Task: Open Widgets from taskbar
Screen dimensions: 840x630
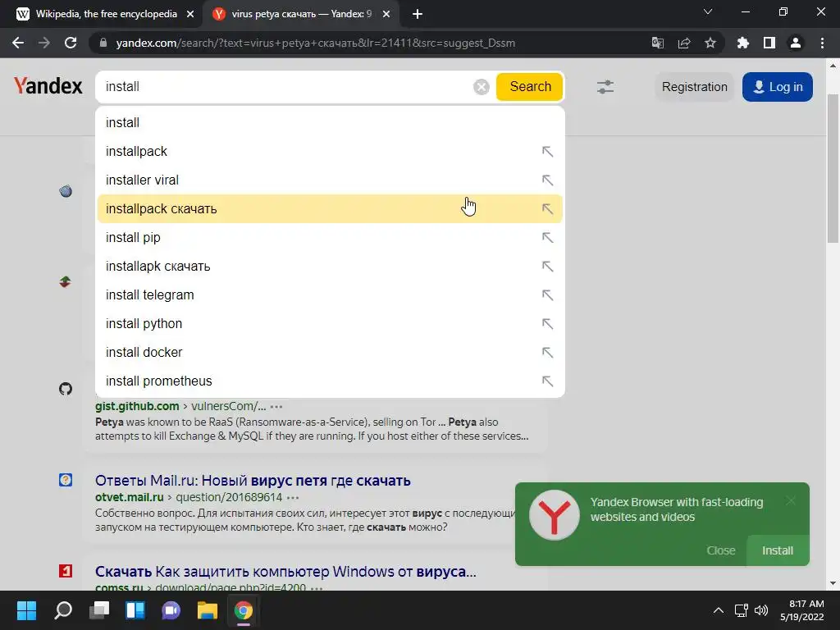Action: tap(135, 610)
